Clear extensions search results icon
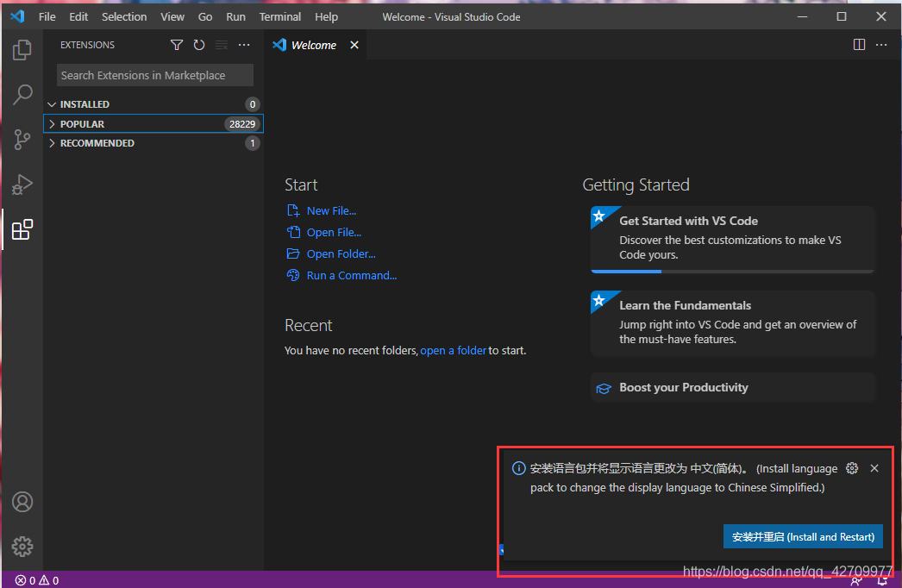This screenshot has height=588, width=902. coord(222,45)
